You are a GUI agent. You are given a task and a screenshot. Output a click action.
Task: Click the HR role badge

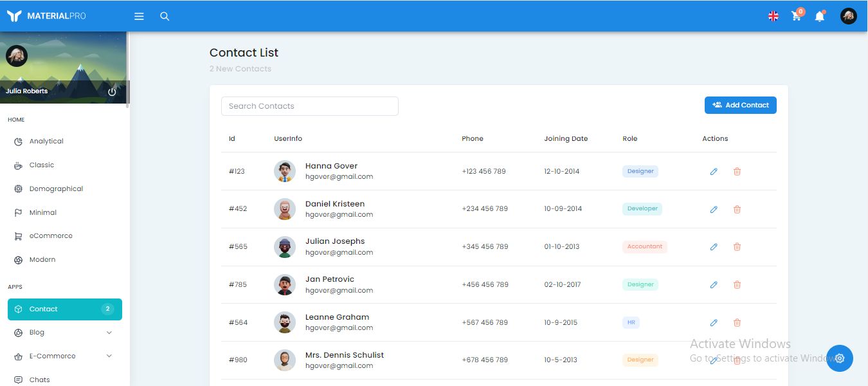(x=631, y=322)
